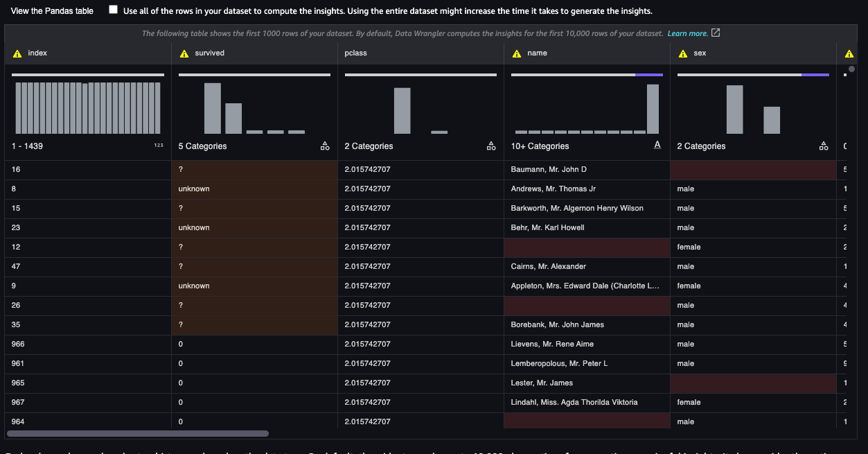Click the warning triangle next to sex header

[683, 53]
